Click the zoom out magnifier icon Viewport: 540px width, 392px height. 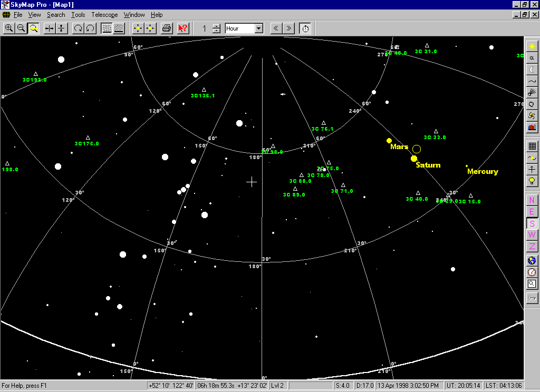pos(21,28)
